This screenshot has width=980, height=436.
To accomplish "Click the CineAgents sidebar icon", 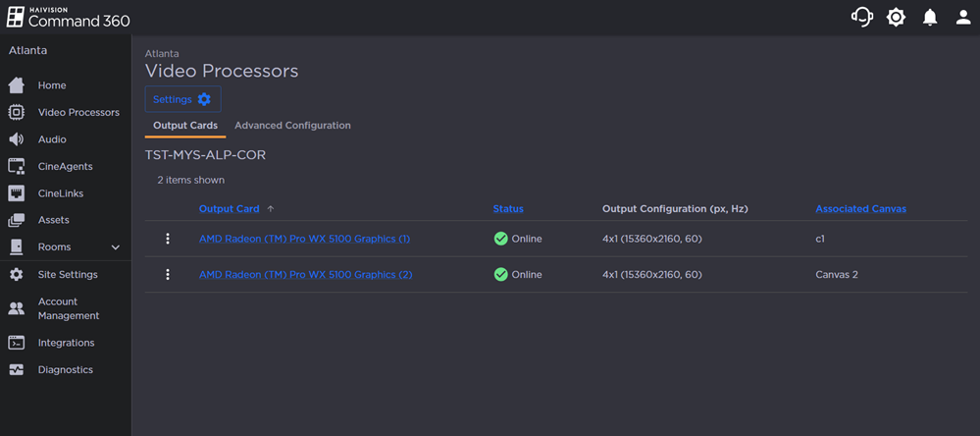I will point(17,167).
